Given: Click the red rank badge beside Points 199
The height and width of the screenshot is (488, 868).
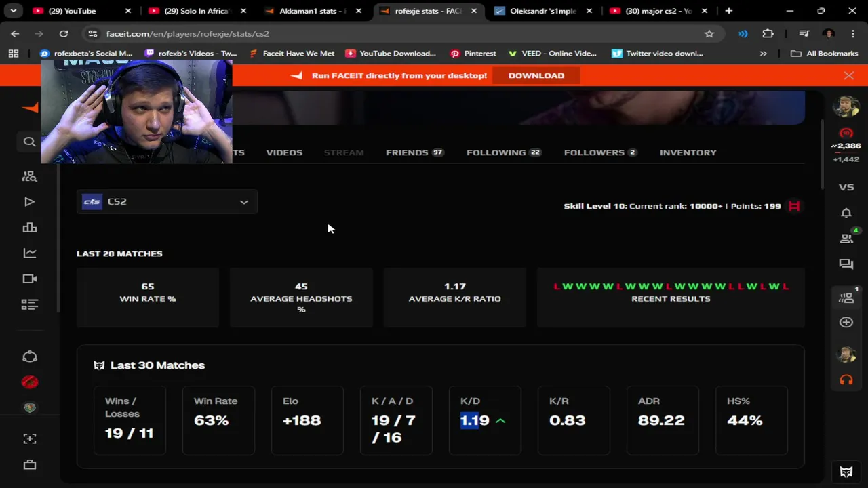Looking at the screenshot, I should pos(794,206).
